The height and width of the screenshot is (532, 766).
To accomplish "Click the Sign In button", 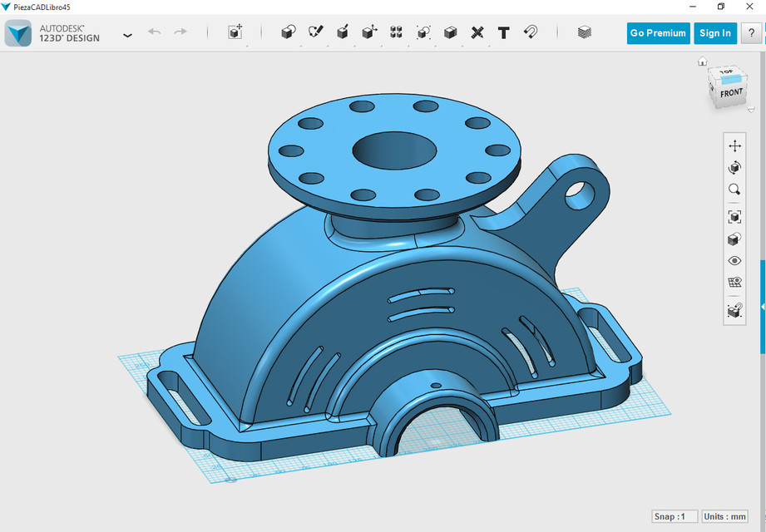I will click(714, 32).
